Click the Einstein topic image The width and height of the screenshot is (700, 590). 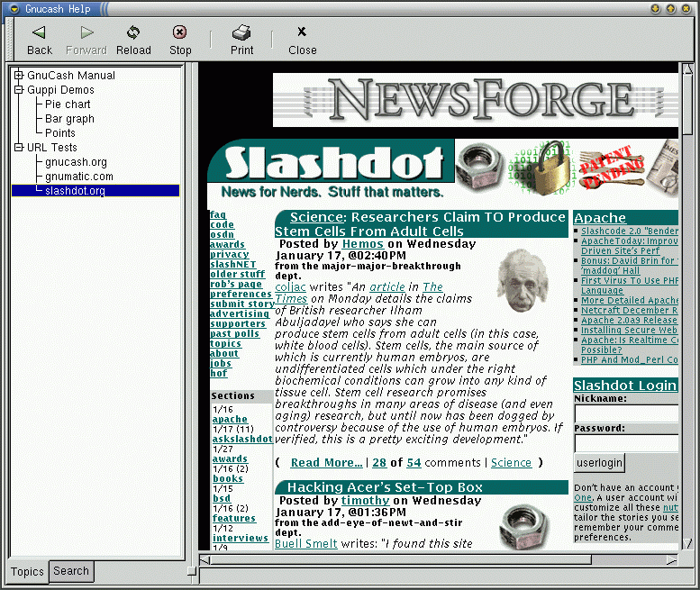[523, 280]
